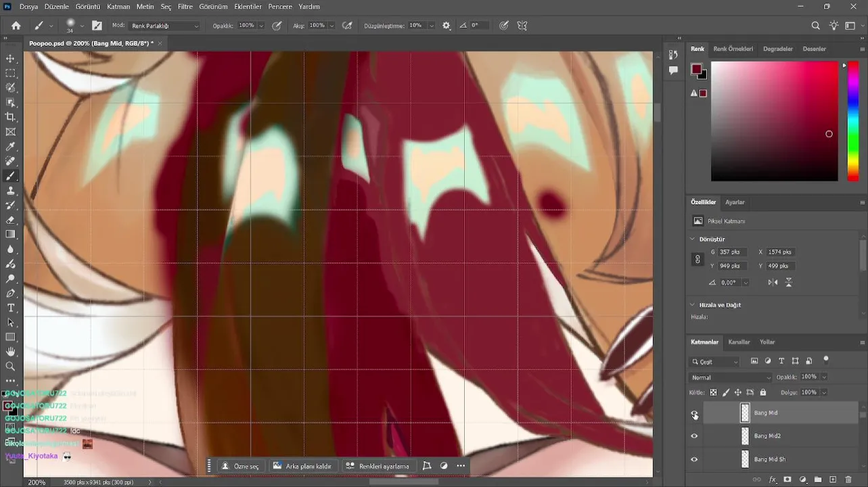Toggle width-height link in Dönüştür
This screenshot has height=487, width=868.
pyautogui.click(x=698, y=259)
